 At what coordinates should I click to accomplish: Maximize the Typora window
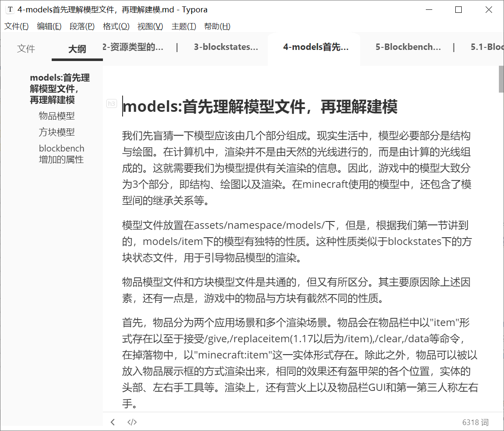[459, 10]
